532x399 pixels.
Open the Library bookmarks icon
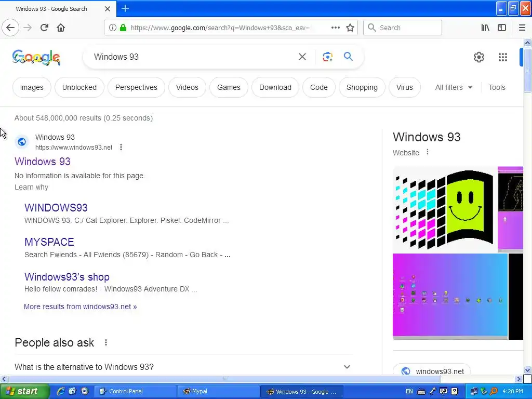click(x=485, y=28)
